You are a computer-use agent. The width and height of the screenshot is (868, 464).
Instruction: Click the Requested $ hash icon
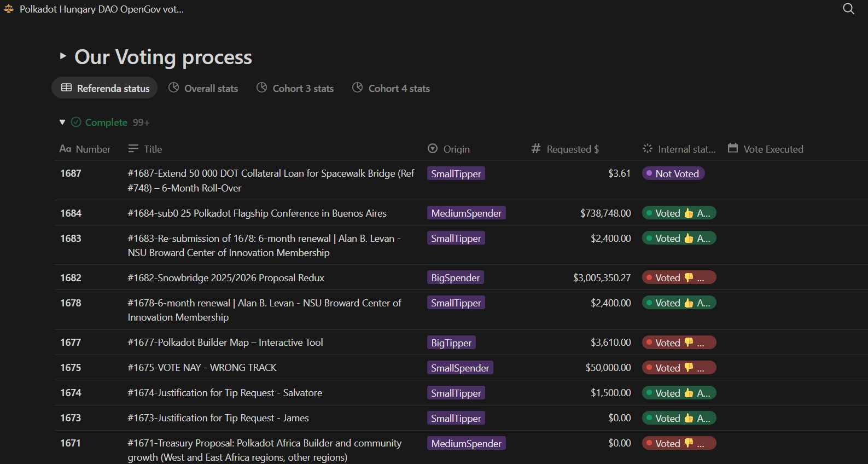coord(536,149)
